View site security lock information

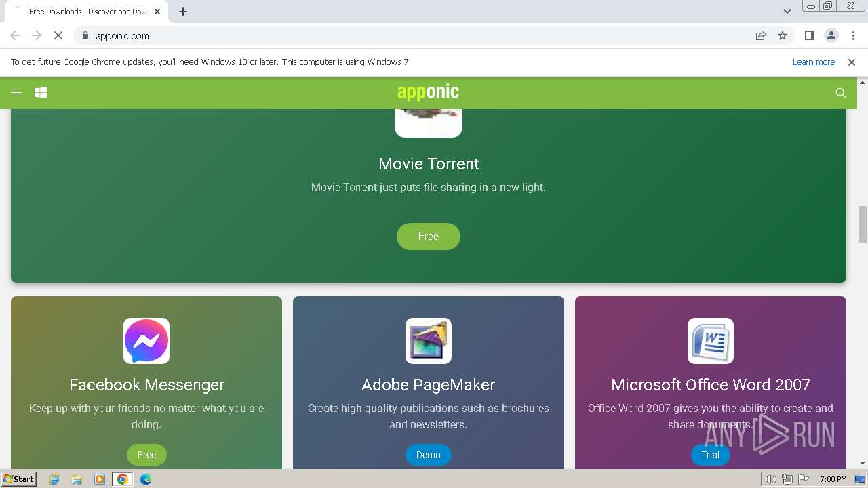pos(85,36)
